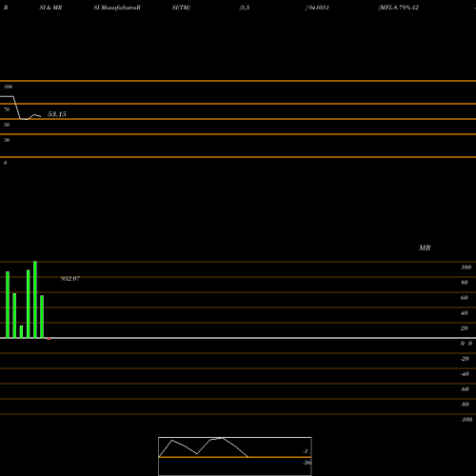Viewport: 476px width, 476px height.
Task: Click the 60 label on MR axis
Action: click(465, 298)
